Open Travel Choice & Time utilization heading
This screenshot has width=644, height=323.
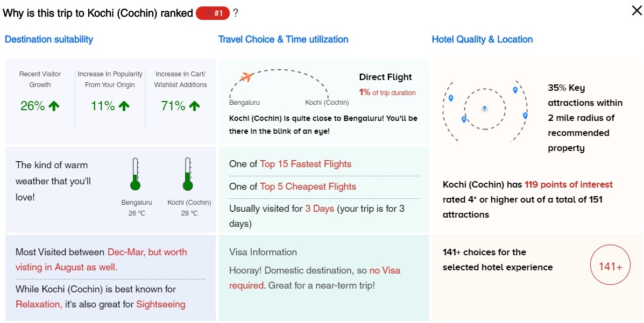click(x=284, y=39)
